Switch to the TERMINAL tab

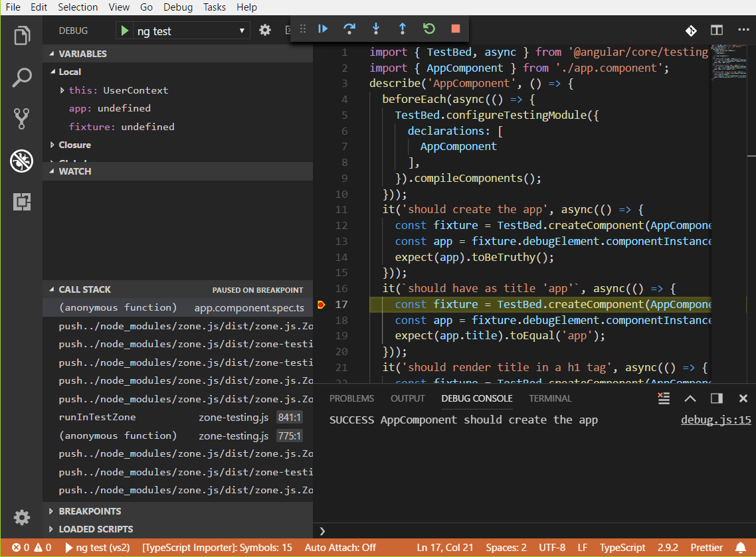(x=550, y=398)
